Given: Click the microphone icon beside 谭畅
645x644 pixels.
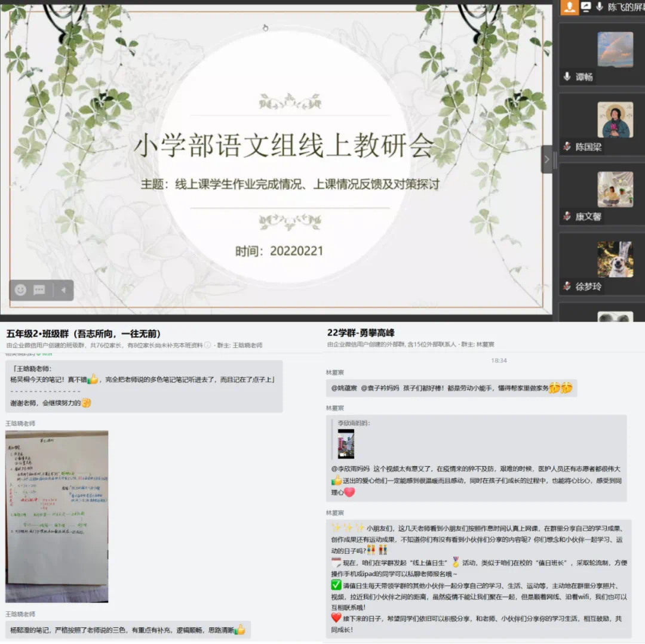Looking at the screenshot, I should click(x=567, y=76).
